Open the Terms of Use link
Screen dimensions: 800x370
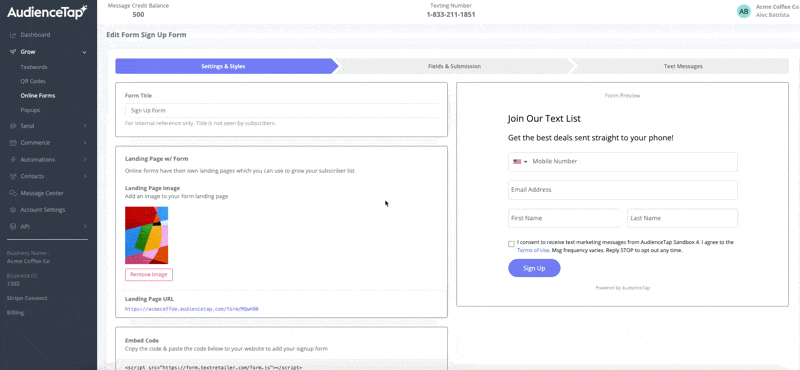point(533,251)
